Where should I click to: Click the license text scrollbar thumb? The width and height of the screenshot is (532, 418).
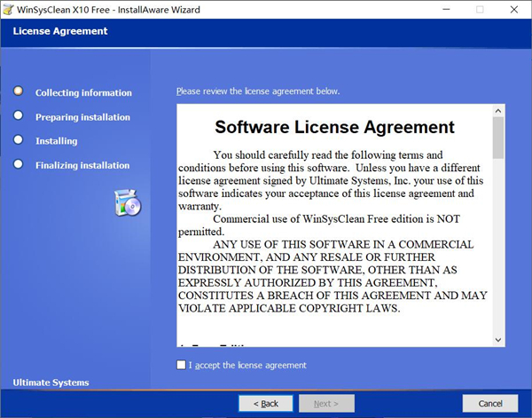click(498, 136)
